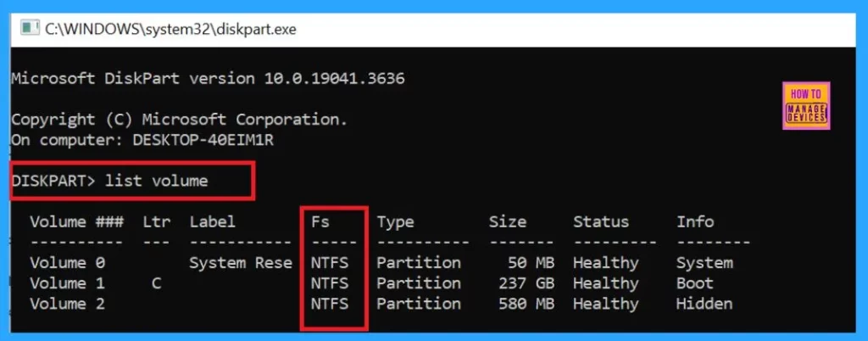Click the 237 GB size value

(526, 283)
